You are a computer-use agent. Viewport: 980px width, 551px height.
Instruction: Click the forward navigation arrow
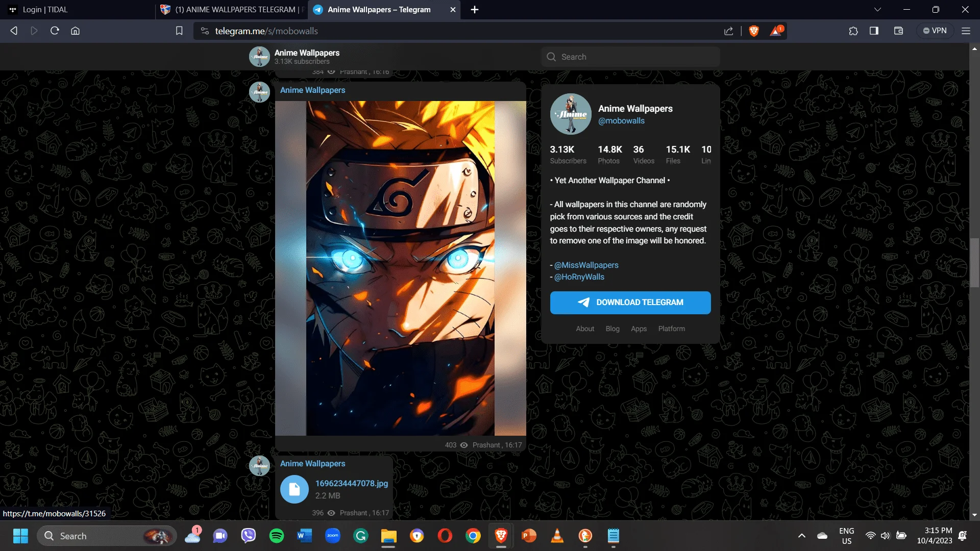point(34,31)
